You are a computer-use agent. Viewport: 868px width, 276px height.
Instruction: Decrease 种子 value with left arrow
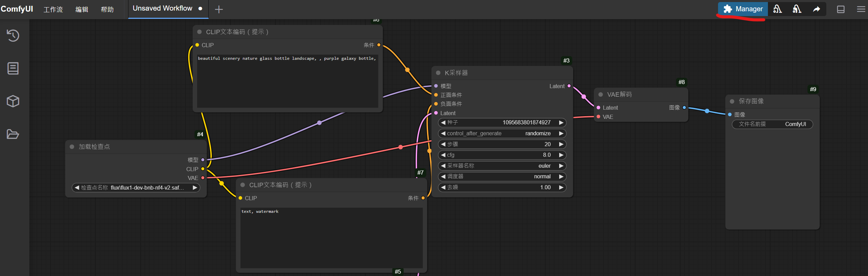[x=443, y=122]
